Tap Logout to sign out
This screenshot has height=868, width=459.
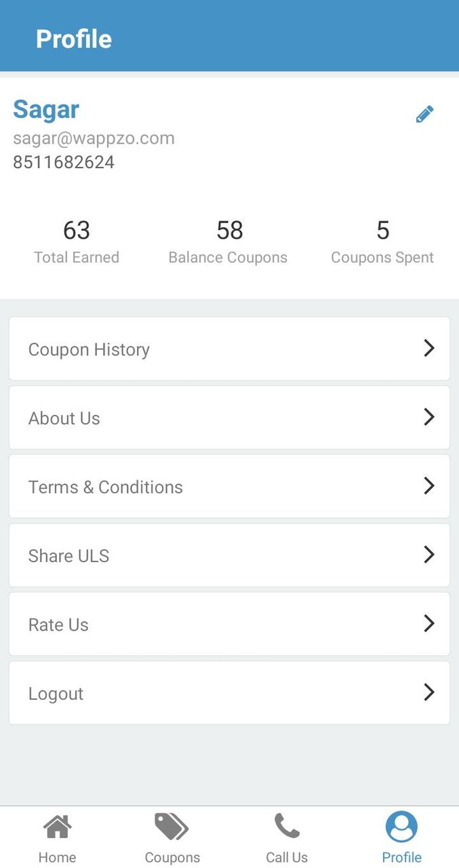(x=56, y=692)
